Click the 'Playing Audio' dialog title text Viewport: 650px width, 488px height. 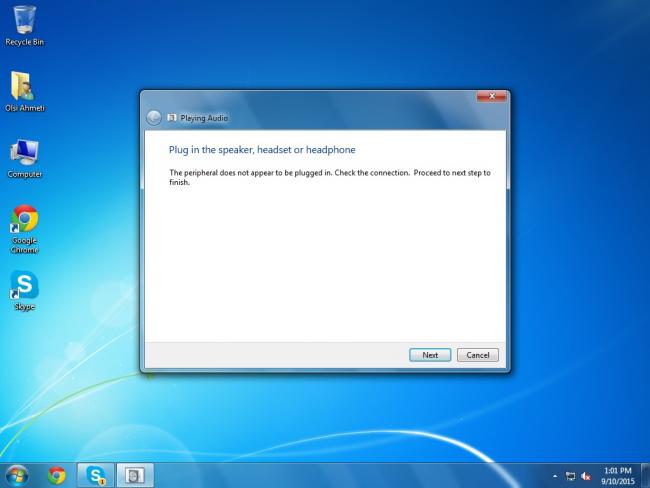click(x=204, y=118)
